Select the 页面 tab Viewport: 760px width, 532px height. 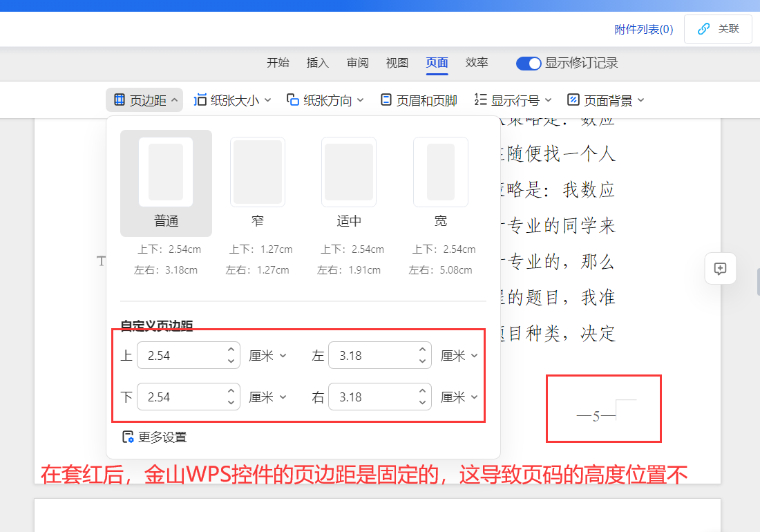tap(437, 62)
